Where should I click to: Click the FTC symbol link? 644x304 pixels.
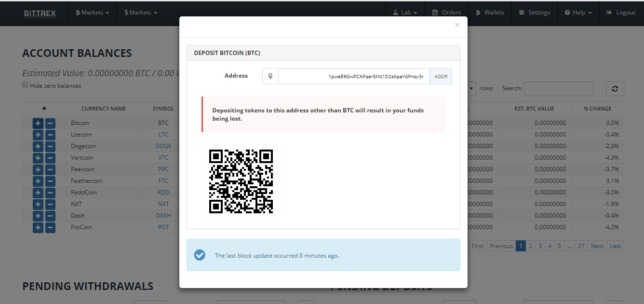coord(163,181)
